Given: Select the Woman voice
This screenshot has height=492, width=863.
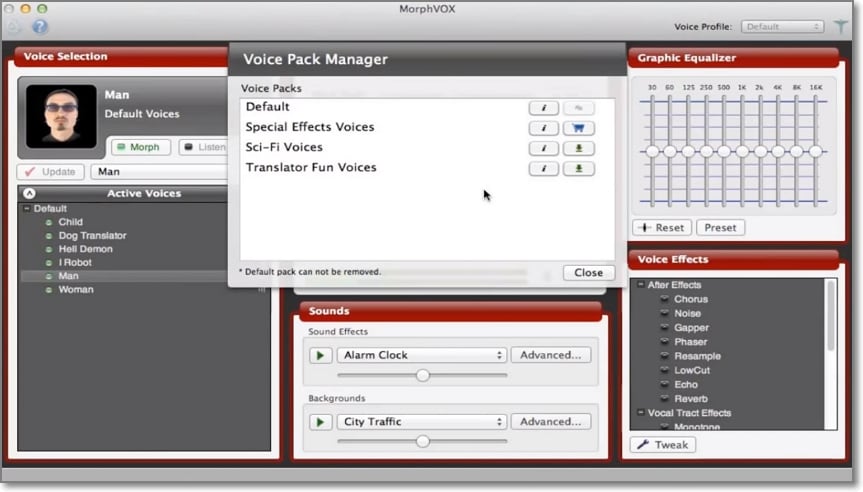Looking at the screenshot, I should [76, 289].
